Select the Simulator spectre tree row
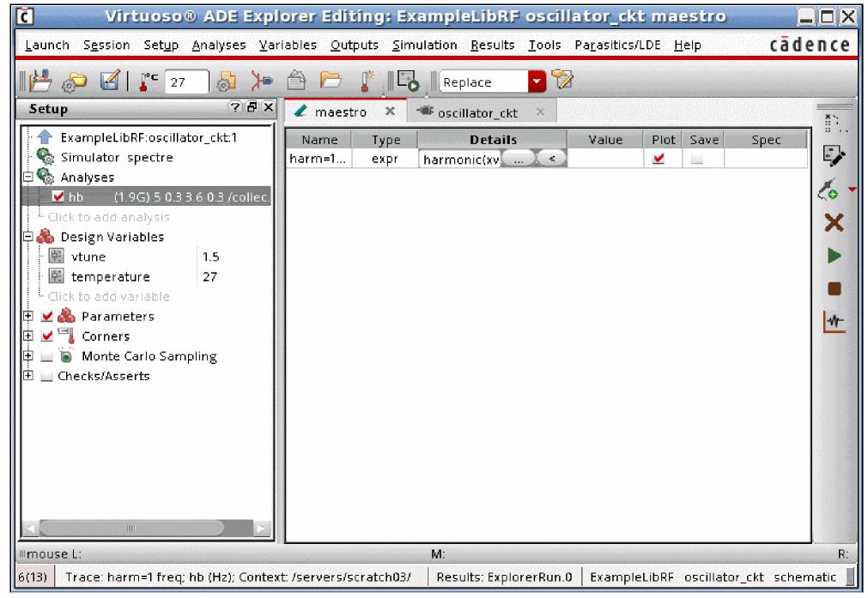 click(x=148, y=157)
